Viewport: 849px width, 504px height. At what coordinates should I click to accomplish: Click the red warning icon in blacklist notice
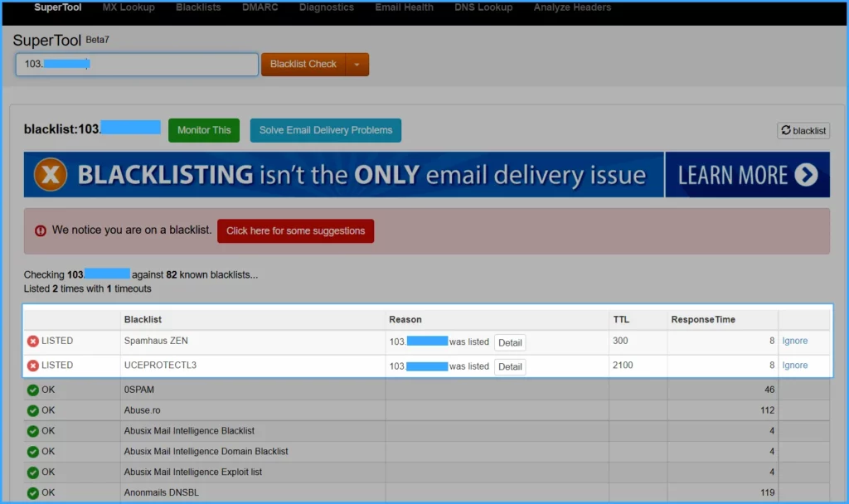[41, 230]
